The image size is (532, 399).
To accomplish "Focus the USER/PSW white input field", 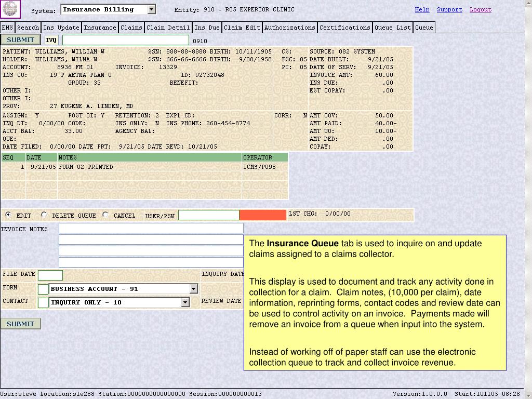I will 209,215.
